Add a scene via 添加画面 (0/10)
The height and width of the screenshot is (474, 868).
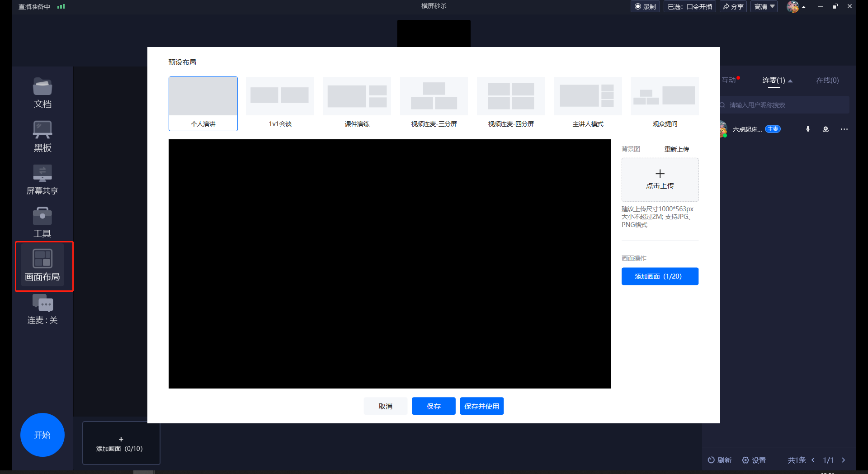(x=121, y=444)
